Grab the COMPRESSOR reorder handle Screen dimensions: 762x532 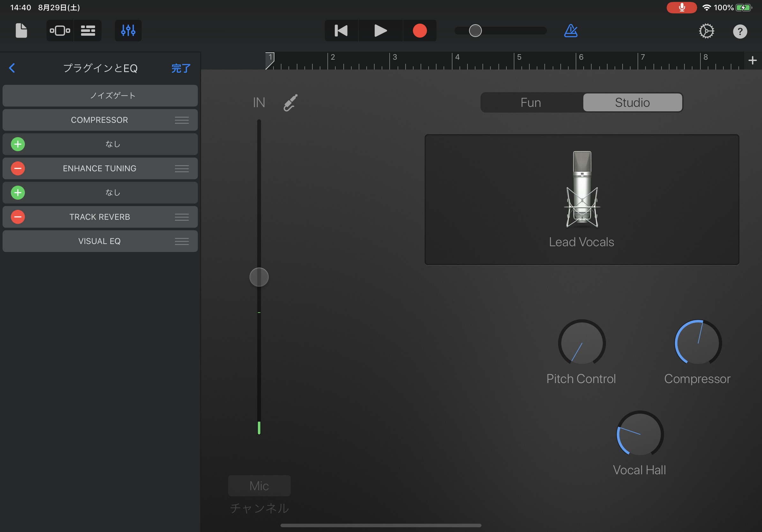[182, 120]
